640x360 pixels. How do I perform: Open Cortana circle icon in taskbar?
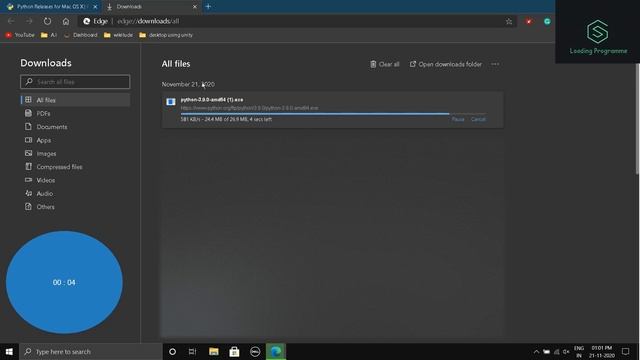point(172,351)
